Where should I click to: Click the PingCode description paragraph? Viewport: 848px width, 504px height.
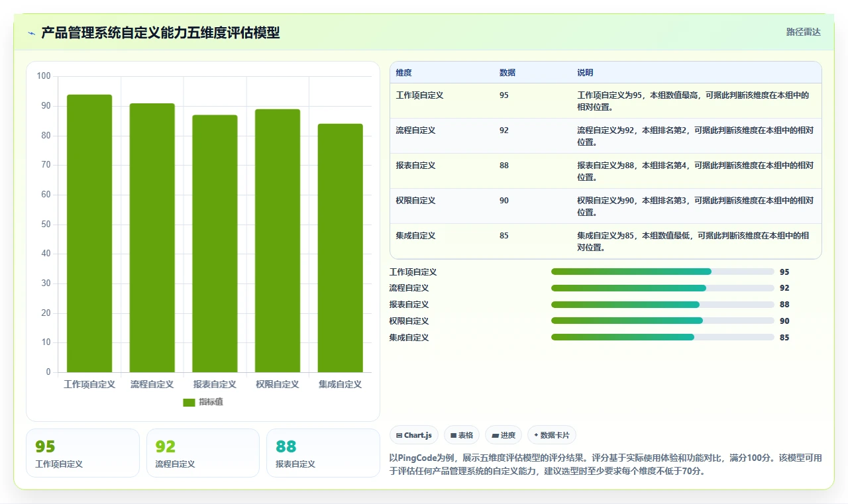click(606, 464)
